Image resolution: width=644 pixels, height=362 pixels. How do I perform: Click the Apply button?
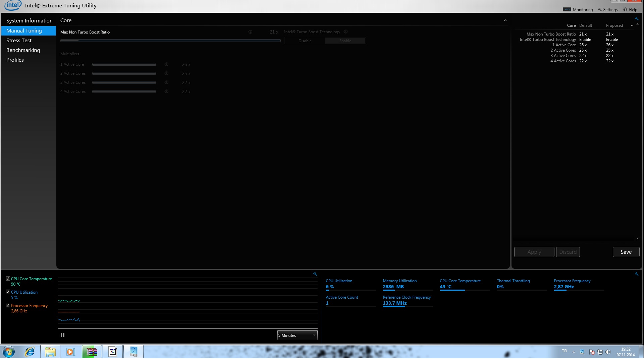tap(534, 252)
